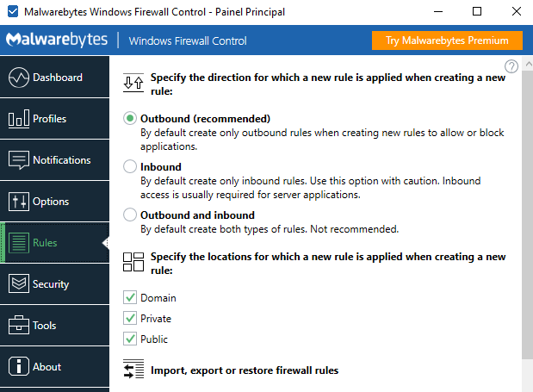Image resolution: width=533 pixels, height=392 pixels.
Task: Switch to the Security tab label
Action: coord(51,284)
